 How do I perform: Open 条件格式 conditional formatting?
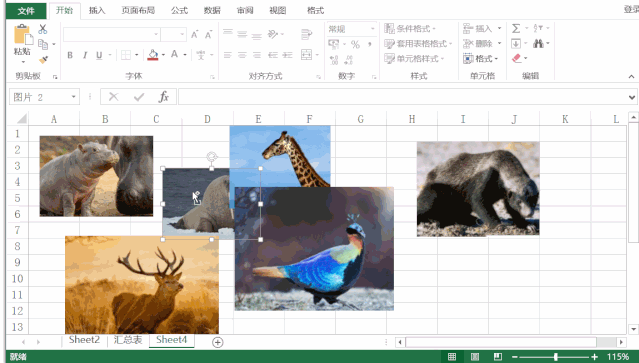(x=410, y=29)
